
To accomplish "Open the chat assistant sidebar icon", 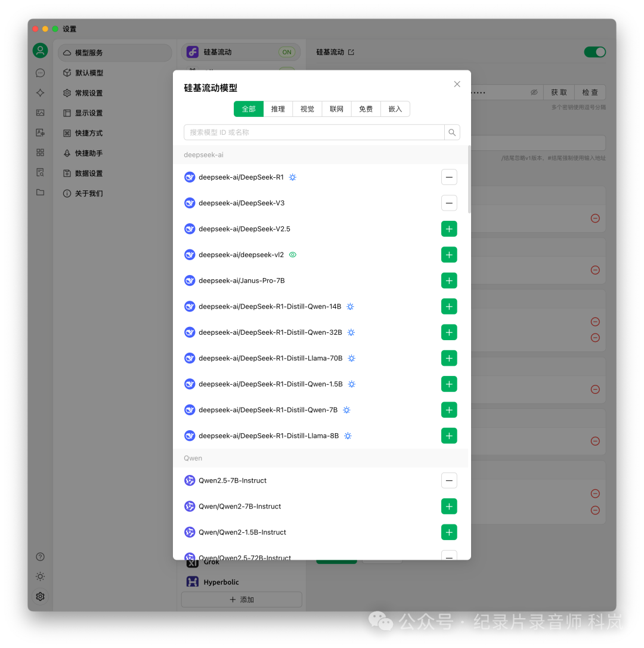I will point(40,73).
